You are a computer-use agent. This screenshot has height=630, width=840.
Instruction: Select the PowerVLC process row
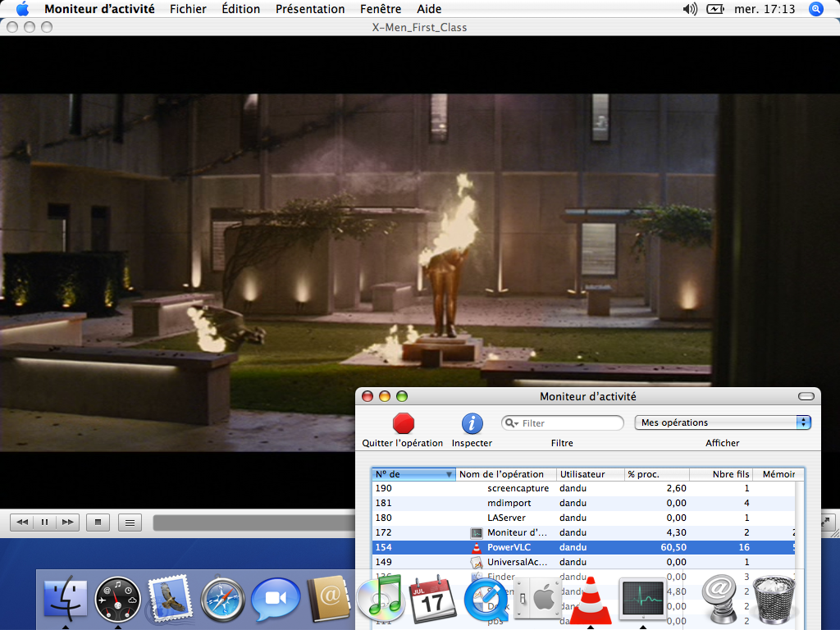tap(583, 547)
